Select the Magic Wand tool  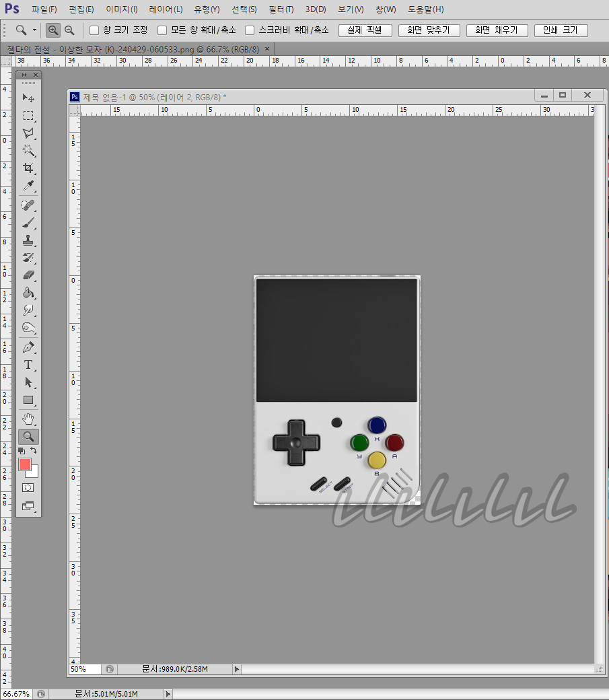pos(28,151)
